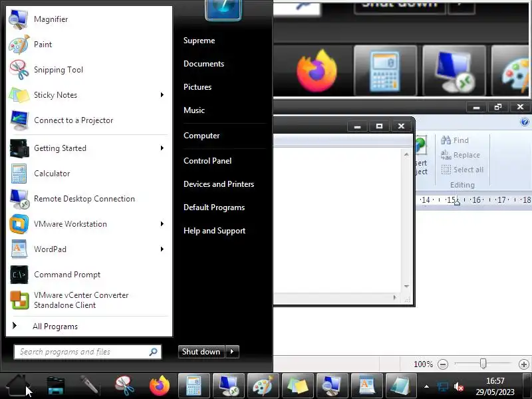Click the Search programs and files box
532x399 pixels.
88,352
